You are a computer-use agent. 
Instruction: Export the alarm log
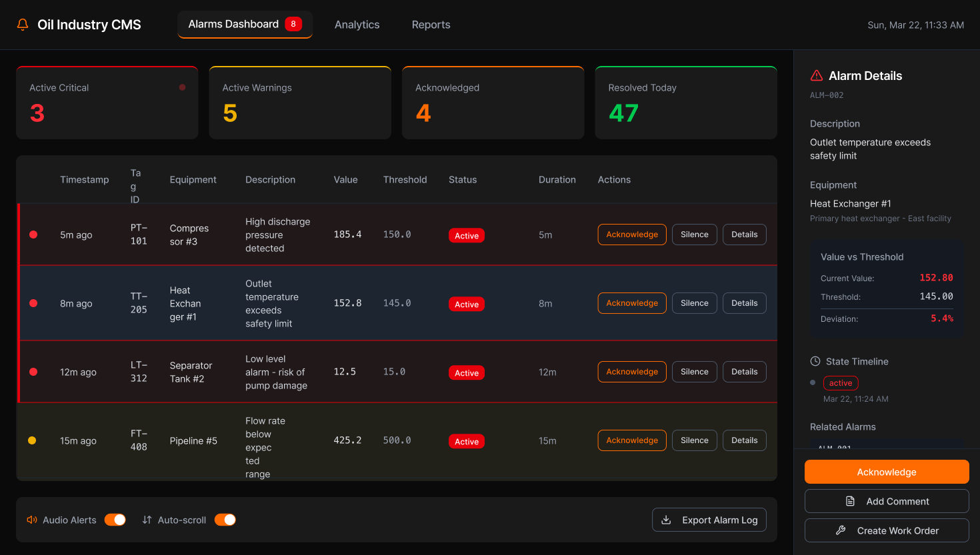coord(709,520)
